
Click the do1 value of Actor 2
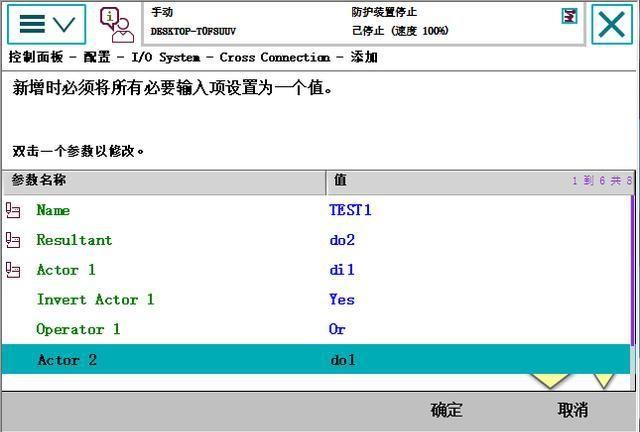tap(343, 360)
